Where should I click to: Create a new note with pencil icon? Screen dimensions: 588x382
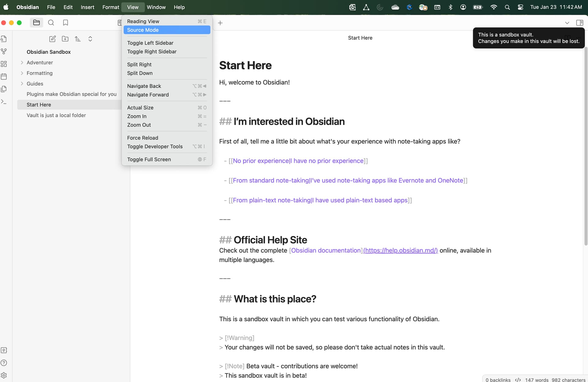tap(52, 39)
